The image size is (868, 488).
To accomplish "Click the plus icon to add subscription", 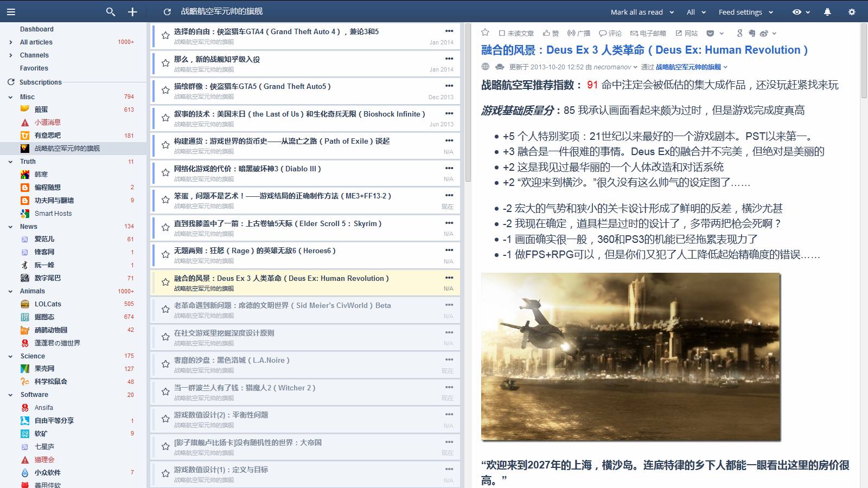I will (132, 11).
